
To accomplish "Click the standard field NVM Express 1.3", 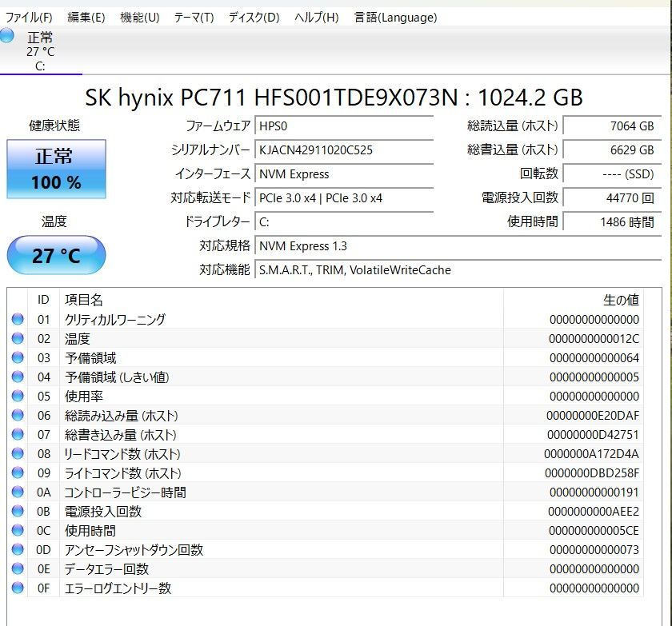I will pyautogui.click(x=458, y=246).
